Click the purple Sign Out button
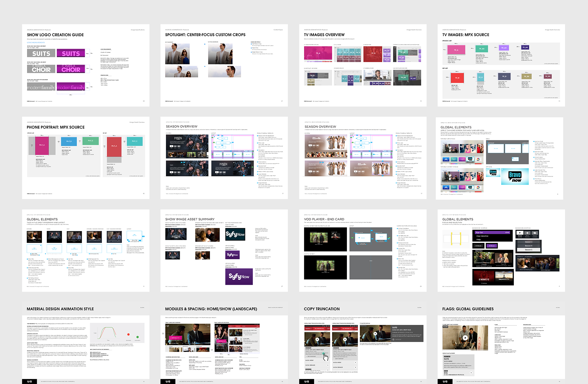This screenshot has height=384, width=588. 492,232
